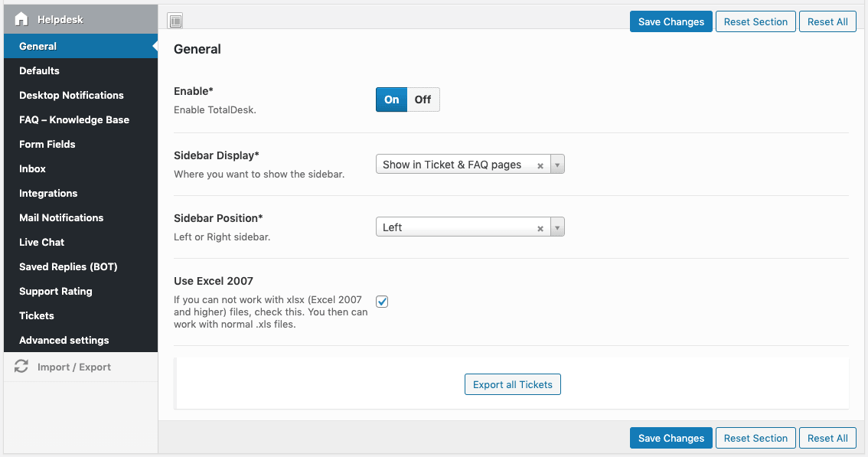Switch the Enable toggle to Off
The width and height of the screenshot is (868, 457).
coord(424,100)
